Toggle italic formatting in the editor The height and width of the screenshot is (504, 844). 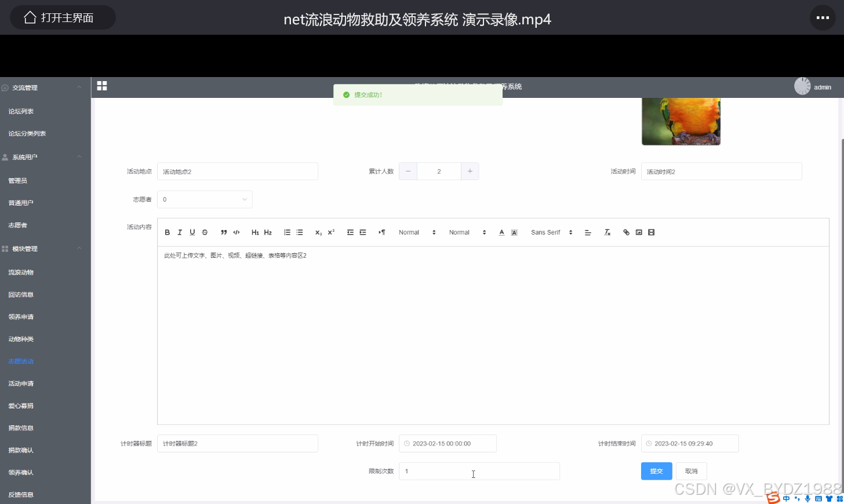(180, 232)
